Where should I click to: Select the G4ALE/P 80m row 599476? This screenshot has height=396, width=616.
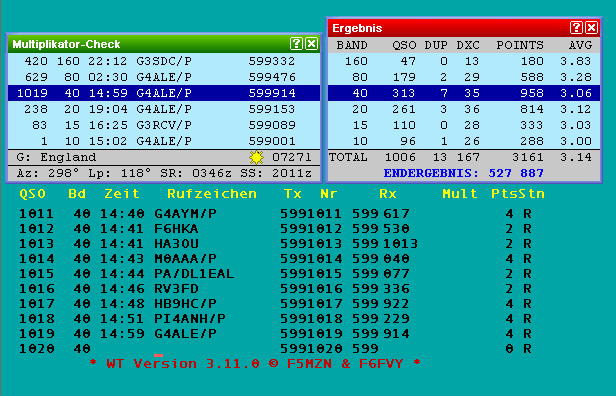(164, 77)
